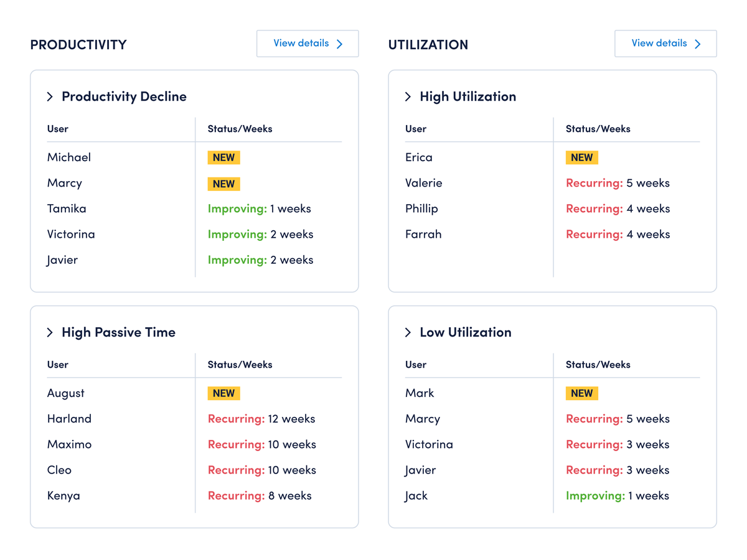Viewport: 747px width, 560px height.
Task: Expand the High Utilization chevron
Action: coord(408,96)
